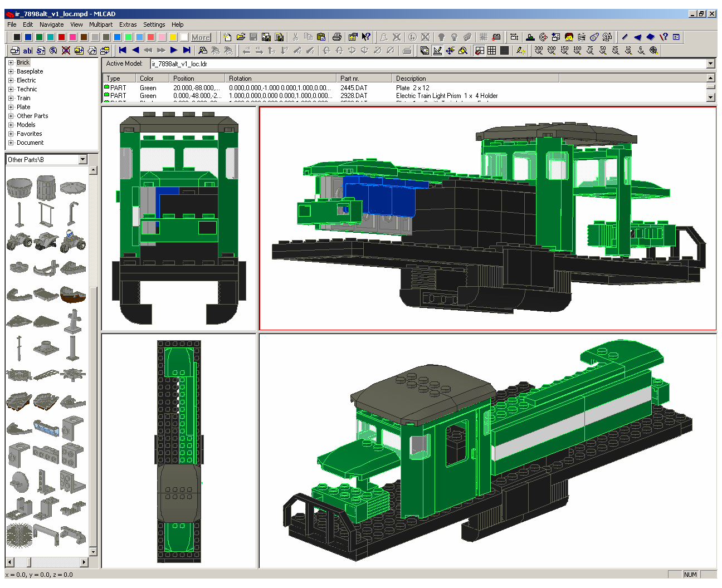Click the More colors button
Screen dimensions: 722x588
tap(201, 37)
